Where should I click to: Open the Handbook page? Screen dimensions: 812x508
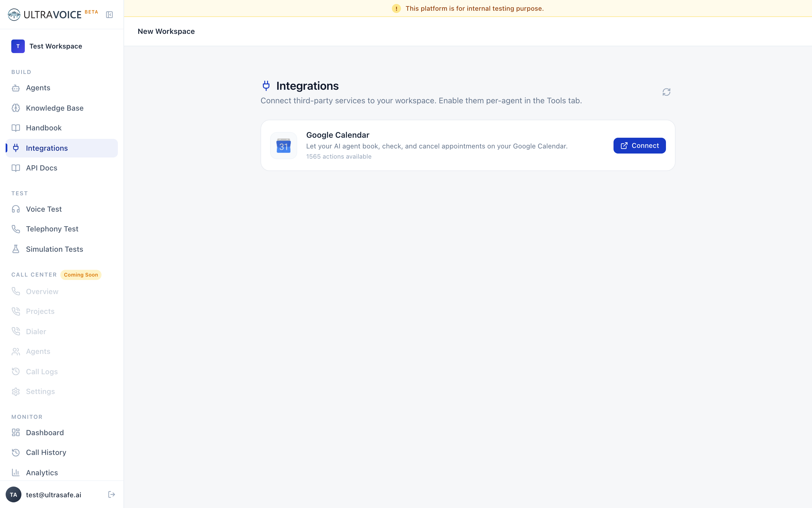(x=62, y=128)
